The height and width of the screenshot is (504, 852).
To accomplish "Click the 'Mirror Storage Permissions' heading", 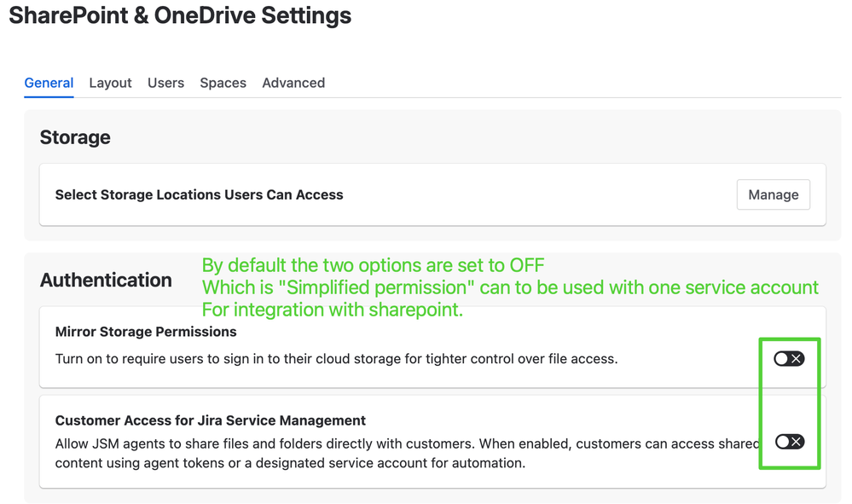I will [x=146, y=332].
